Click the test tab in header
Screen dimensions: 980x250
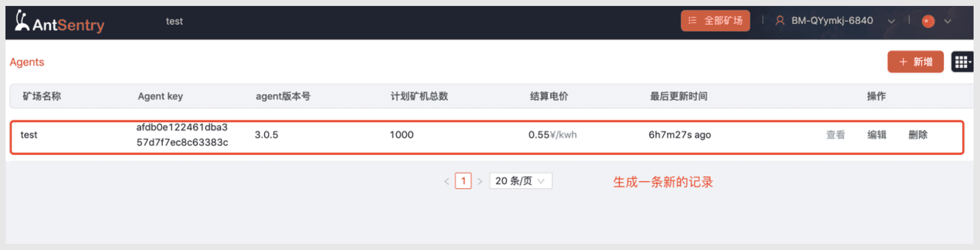(x=174, y=21)
